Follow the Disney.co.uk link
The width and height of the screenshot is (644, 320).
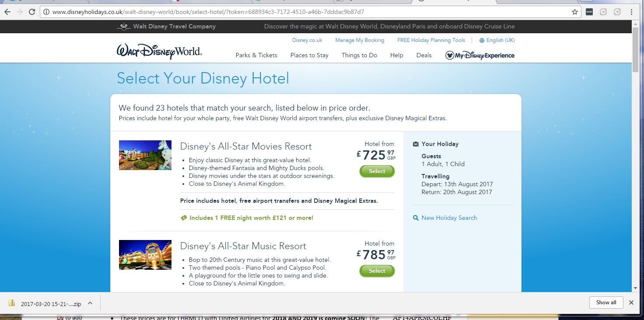[x=307, y=40]
